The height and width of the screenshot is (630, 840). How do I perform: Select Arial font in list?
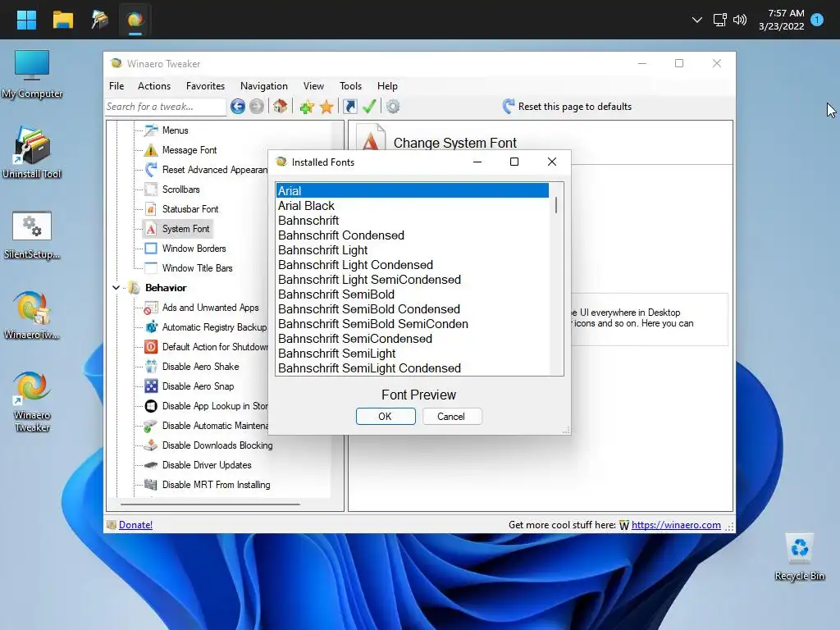(x=412, y=190)
